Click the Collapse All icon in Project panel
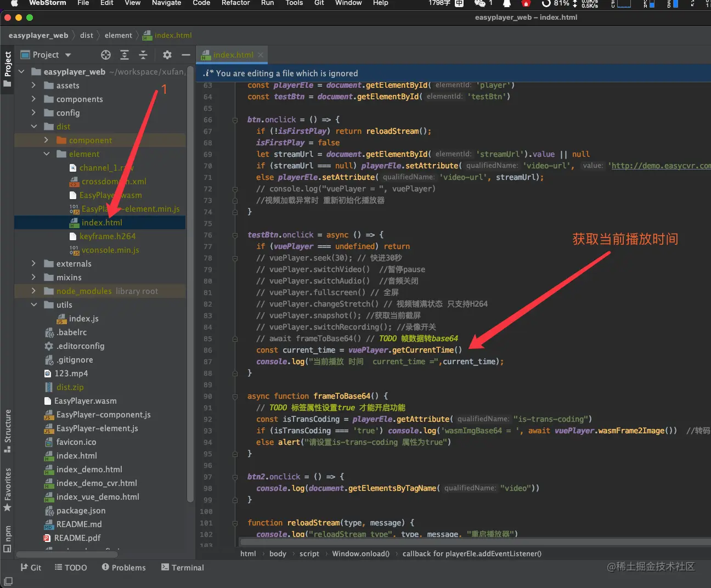This screenshot has width=711, height=588. [143, 55]
